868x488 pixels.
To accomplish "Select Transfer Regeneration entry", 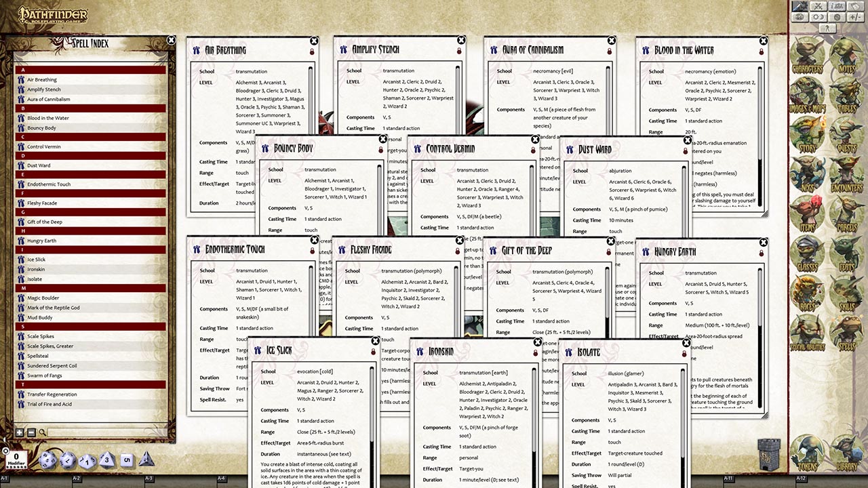I will 90,394.
